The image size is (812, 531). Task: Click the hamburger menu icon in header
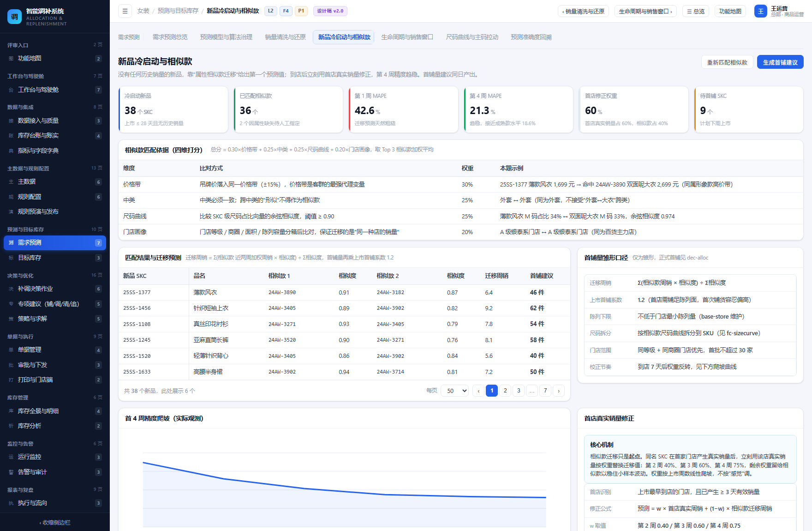125,11
